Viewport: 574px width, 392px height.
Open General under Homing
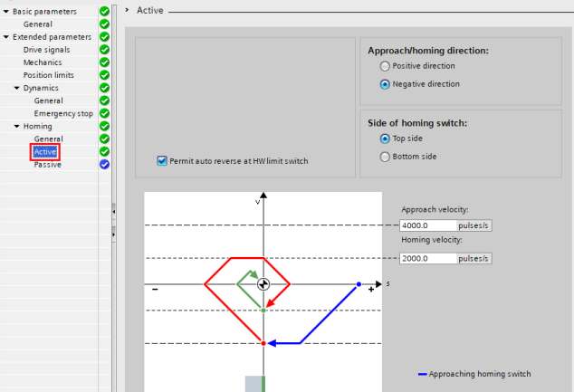click(48, 139)
